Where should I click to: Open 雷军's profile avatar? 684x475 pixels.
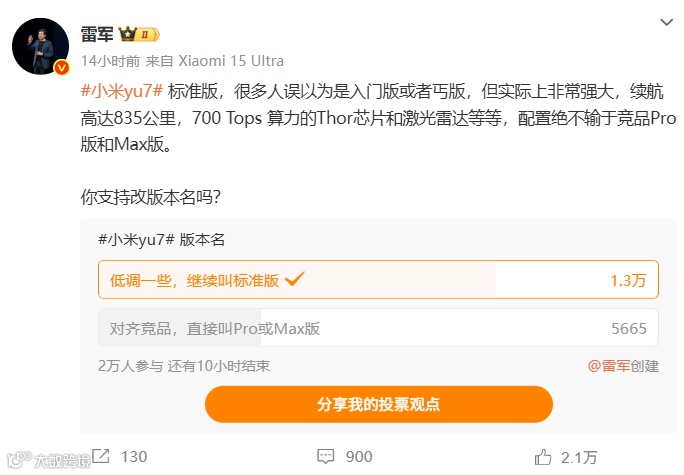pyautogui.click(x=40, y=46)
